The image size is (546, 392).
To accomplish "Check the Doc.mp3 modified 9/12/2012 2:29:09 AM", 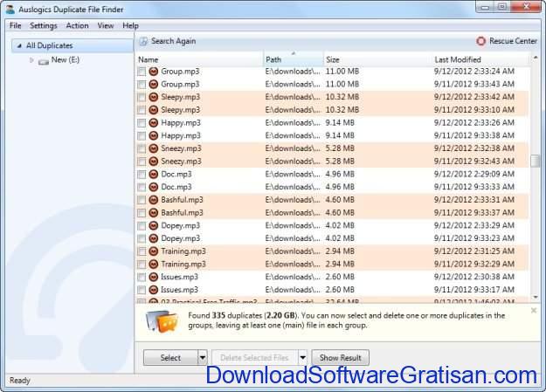I will (142, 175).
